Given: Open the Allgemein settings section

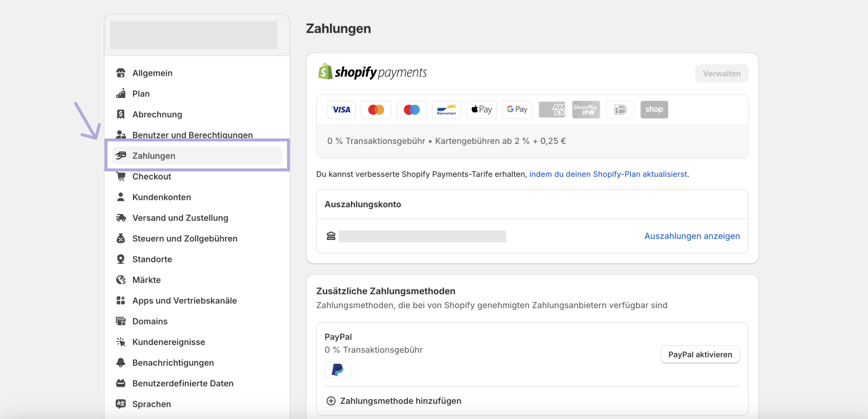Looking at the screenshot, I should (x=197, y=73).
